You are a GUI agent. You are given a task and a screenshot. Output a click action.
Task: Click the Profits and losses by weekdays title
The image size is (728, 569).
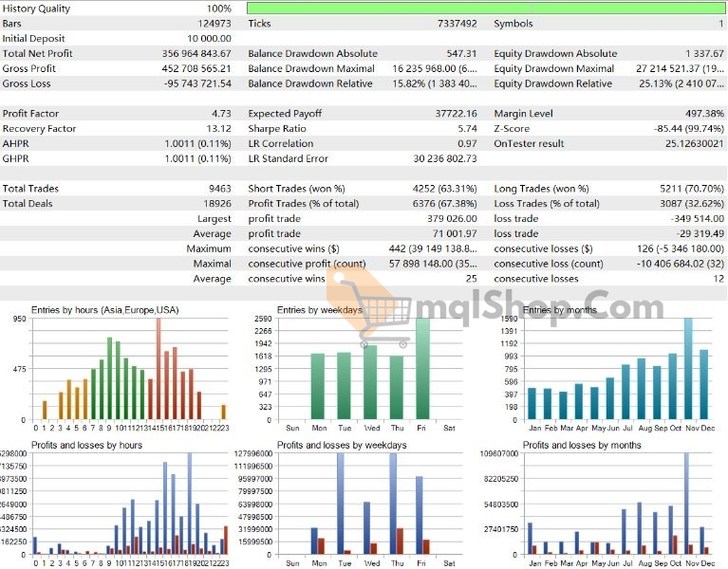tap(342, 445)
